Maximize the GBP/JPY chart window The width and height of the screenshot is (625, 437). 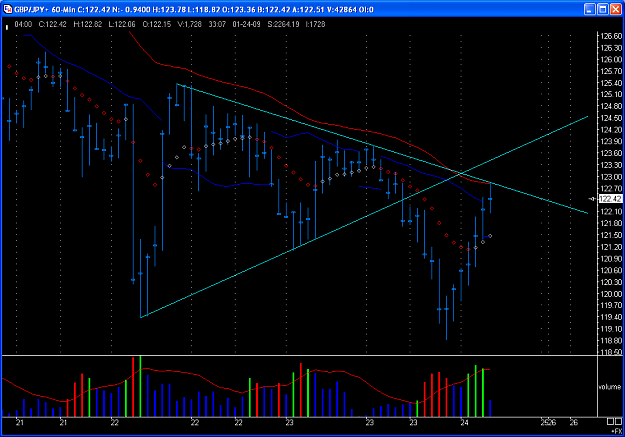[x=603, y=9]
